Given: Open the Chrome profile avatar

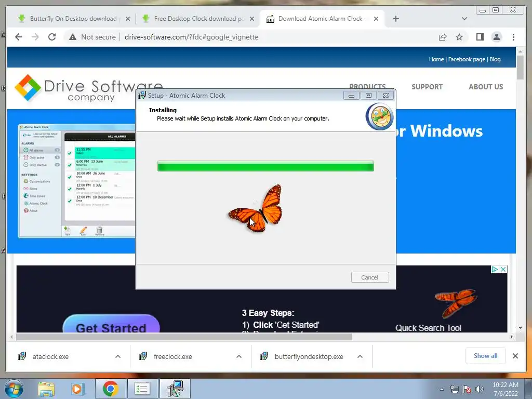Looking at the screenshot, I should [496, 37].
